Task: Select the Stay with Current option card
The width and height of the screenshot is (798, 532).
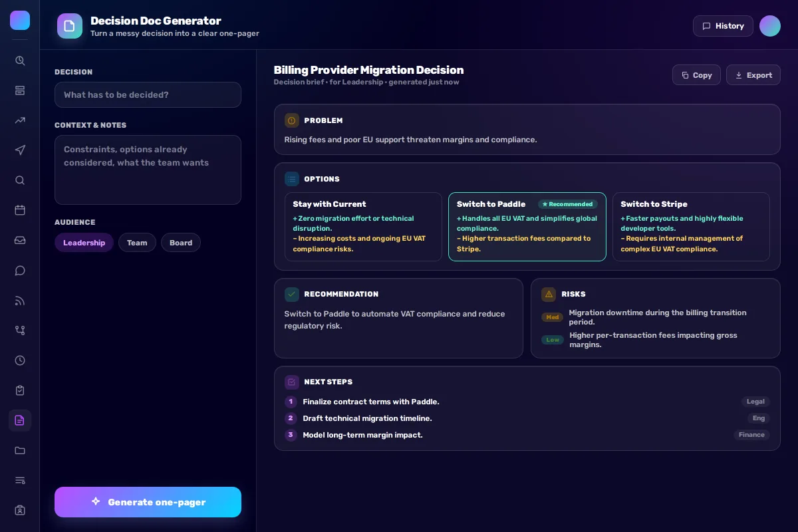Action: coord(363,227)
